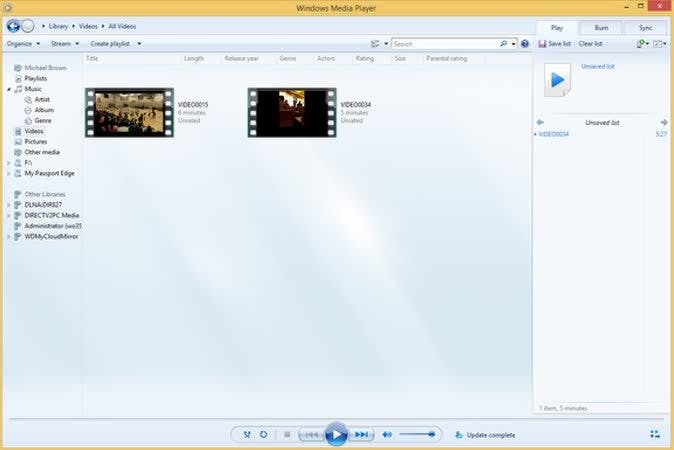
Task: Click the Save list disk icon
Action: [542, 44]
